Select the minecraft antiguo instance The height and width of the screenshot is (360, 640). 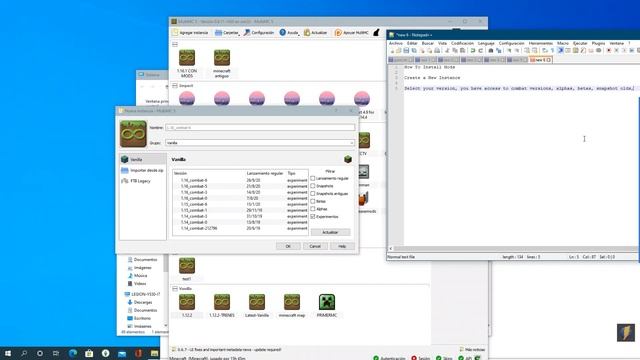tap(222, 64)
